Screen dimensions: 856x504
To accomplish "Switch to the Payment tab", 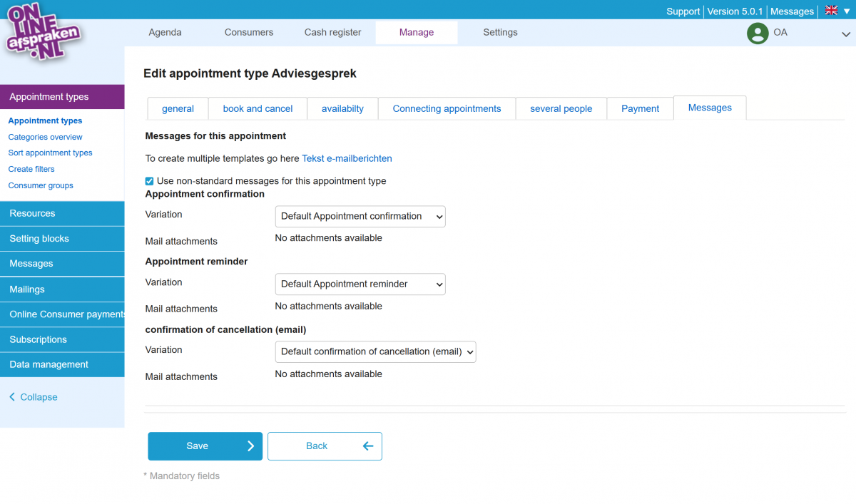I will (x=640, y=108).
